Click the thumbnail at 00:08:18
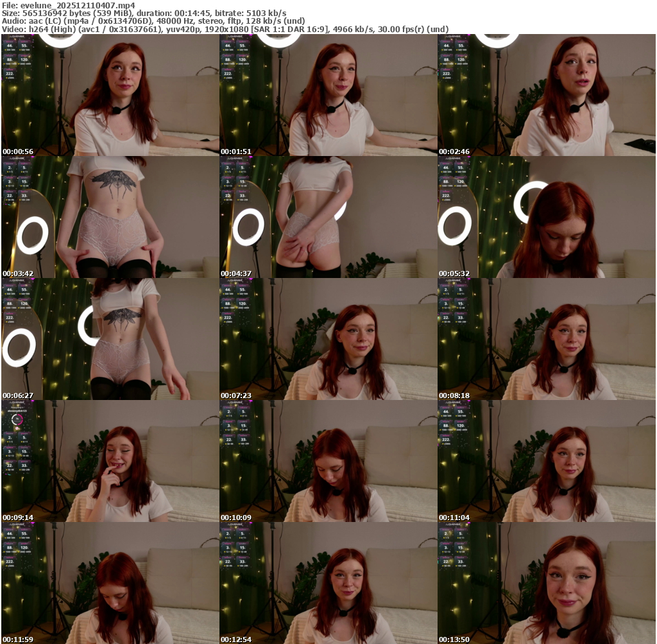The width and height of the screenshot is (657, 644). [x=546, y=338]
